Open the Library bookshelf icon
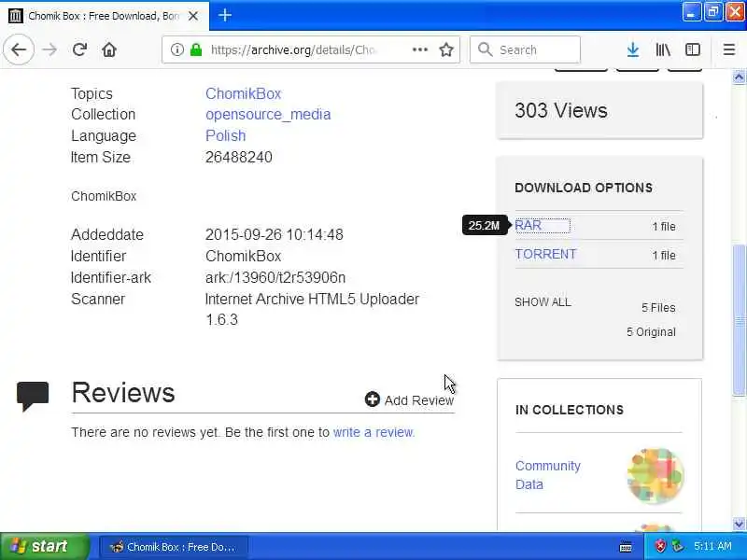The width and height of the screenshot is (747, 560). pos(663,49)
